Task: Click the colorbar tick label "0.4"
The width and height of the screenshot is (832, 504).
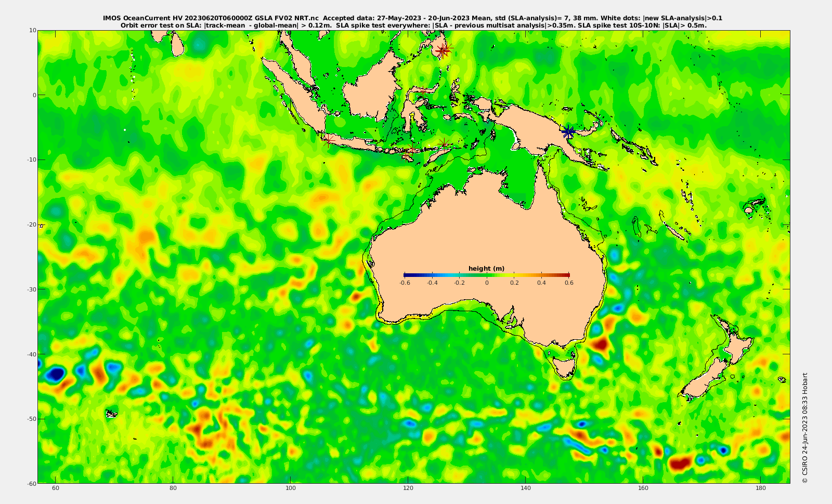Action: point(542,283)
